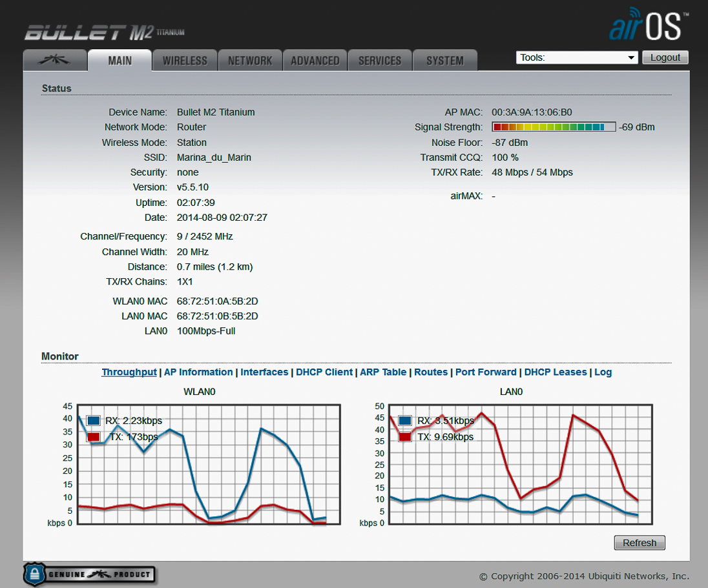Click the Network Mode value 'Router'
This screenshot has width=708, height=588.
(x=191, y=127)
